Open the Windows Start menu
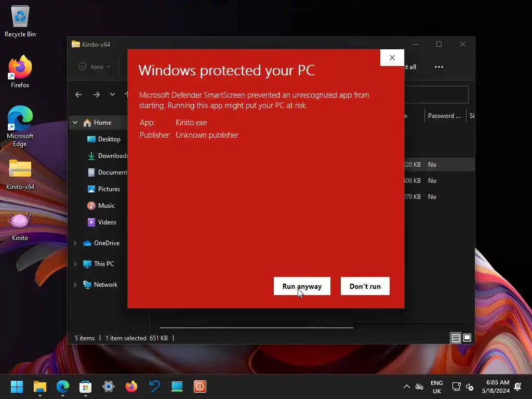This screenshot has width=532, height=399. pyautogui.click(x=17, y=387)
